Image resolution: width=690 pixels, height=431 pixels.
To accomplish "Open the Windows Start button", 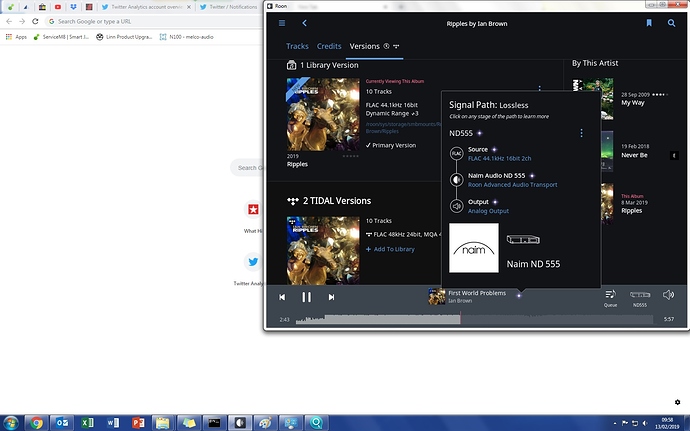I will pos(11,423).
